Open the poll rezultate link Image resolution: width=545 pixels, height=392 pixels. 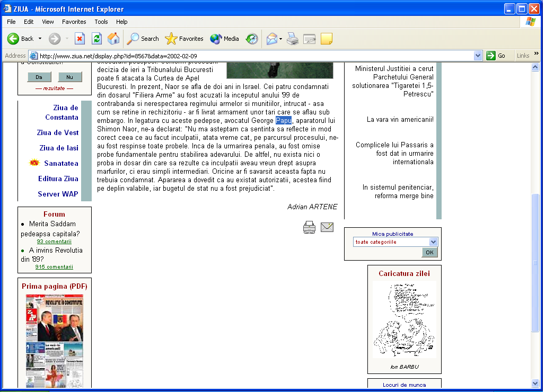(x=54, y=88)
